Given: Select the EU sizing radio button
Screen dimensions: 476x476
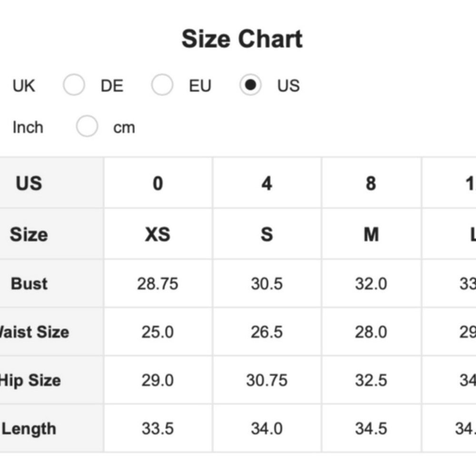Looking at the screenshot, I should click(x=162, y=86).
